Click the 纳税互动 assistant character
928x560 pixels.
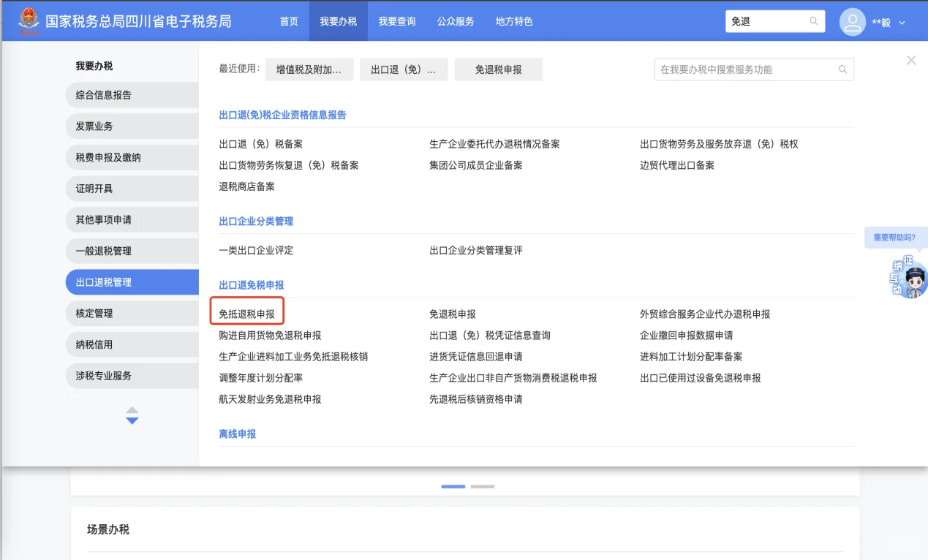coord(908,279)
